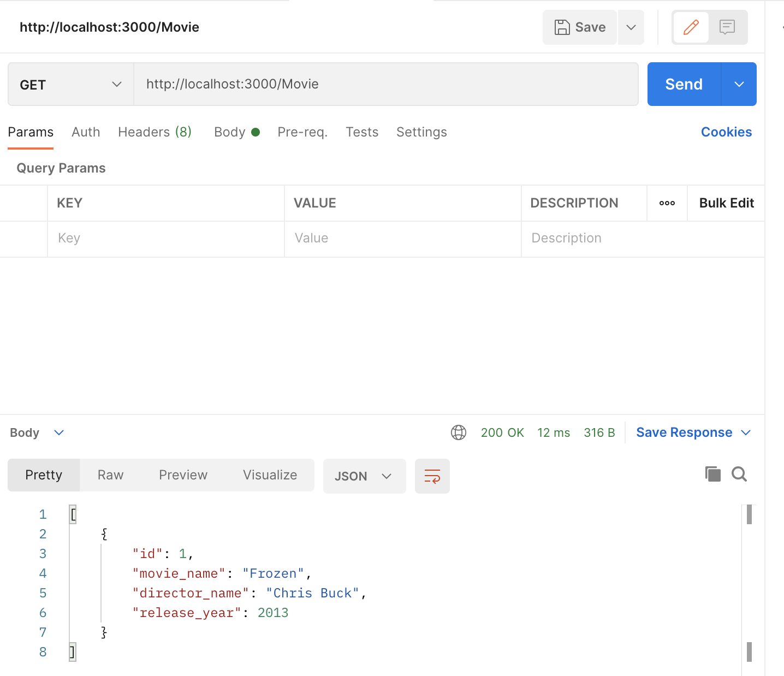Click the 12 ms response time
Viewport: 784px width, 676px height.
coord(554,433)
